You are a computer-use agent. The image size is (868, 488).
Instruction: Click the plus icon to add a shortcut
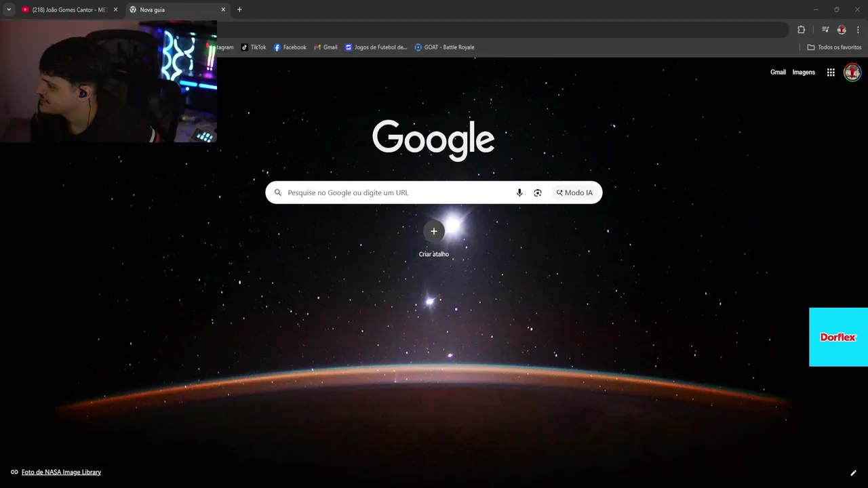(434, 231)
